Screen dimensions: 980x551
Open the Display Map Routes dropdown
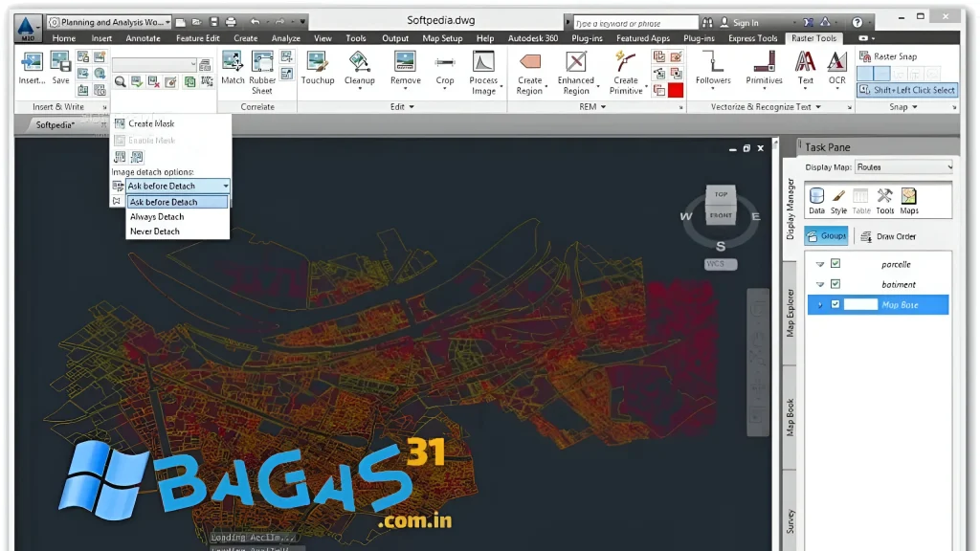coord(903,166)
